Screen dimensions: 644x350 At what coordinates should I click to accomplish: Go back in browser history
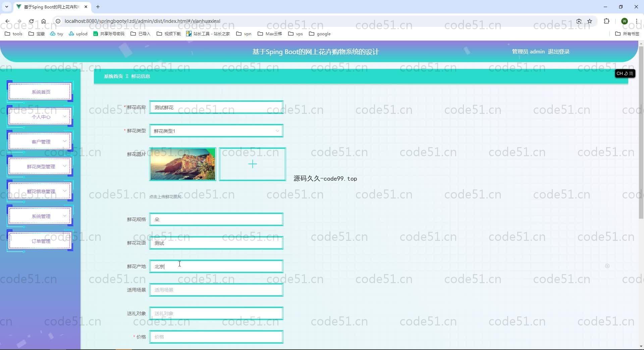click(7, 21)
